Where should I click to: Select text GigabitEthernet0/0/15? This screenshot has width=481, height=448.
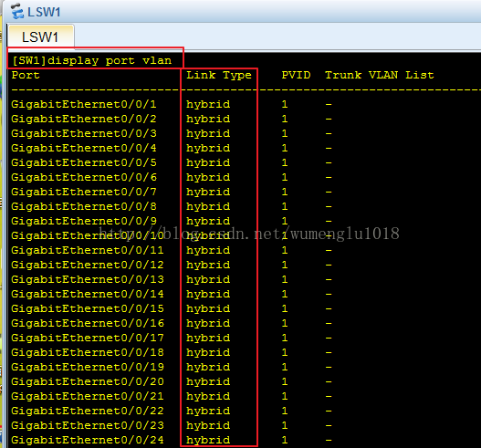point(88,308)
